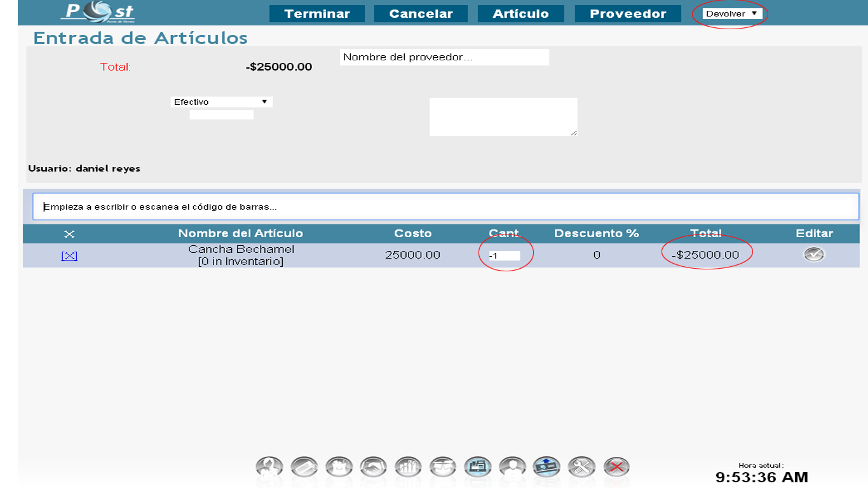Click the Editar column header
Screen dimensions: 868x488
814,233
